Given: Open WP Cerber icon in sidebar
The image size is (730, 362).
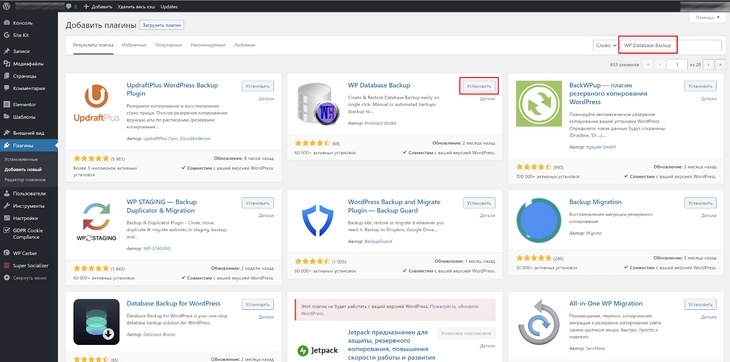Looking at the screenshot, I should (x=7, y=253).
